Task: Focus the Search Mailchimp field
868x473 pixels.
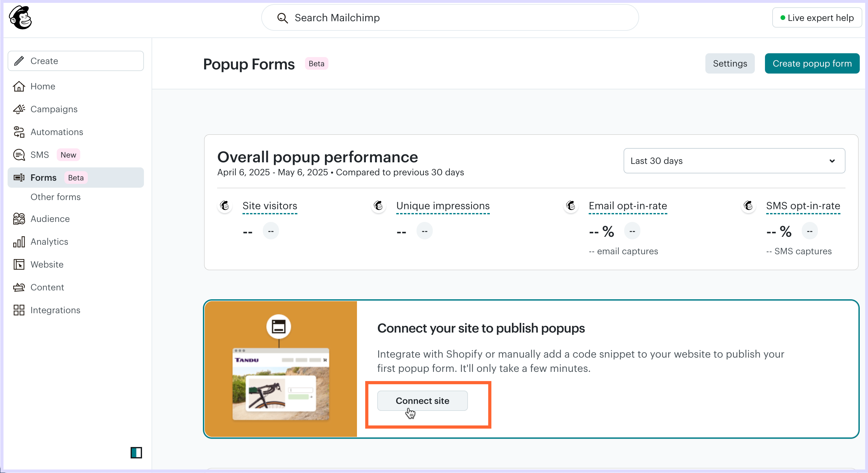Action: tap(450, 17)
